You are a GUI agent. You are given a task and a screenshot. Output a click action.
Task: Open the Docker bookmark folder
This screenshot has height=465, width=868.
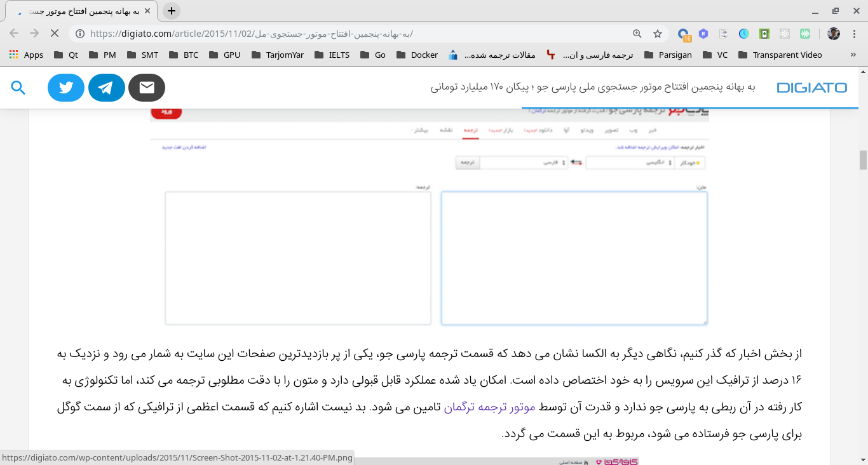[417, 55]
